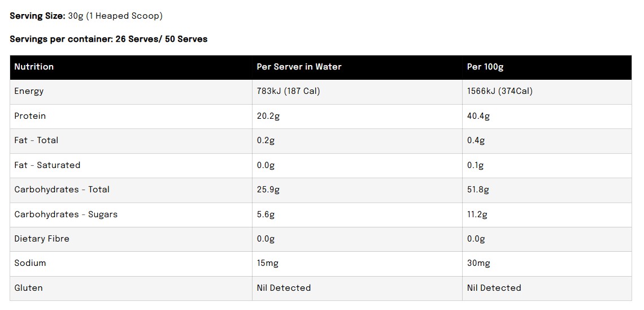644x310 pixels.
Task: Click the Per Server in Water header
Action: [299, 67]
